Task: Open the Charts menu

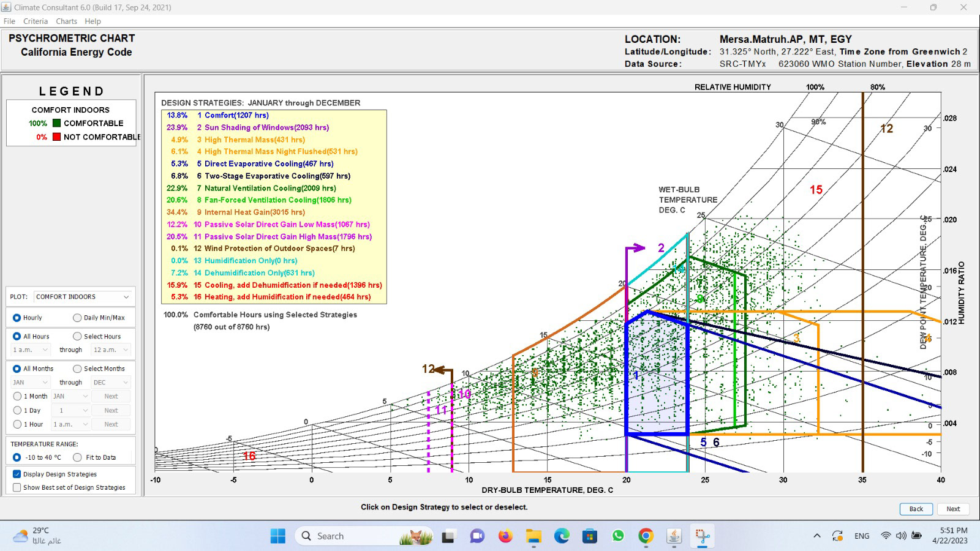Action: [66, 21]
